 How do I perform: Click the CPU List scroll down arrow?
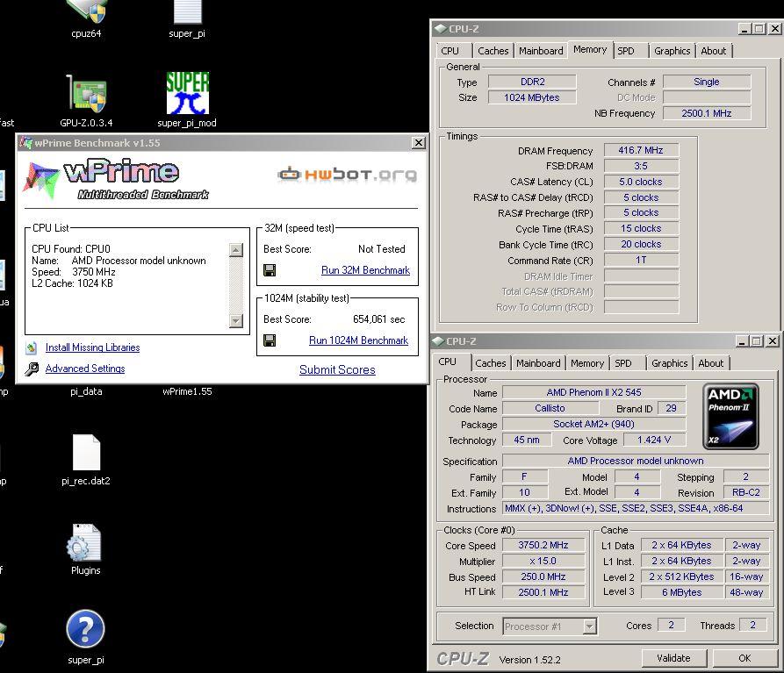[236, 321]
